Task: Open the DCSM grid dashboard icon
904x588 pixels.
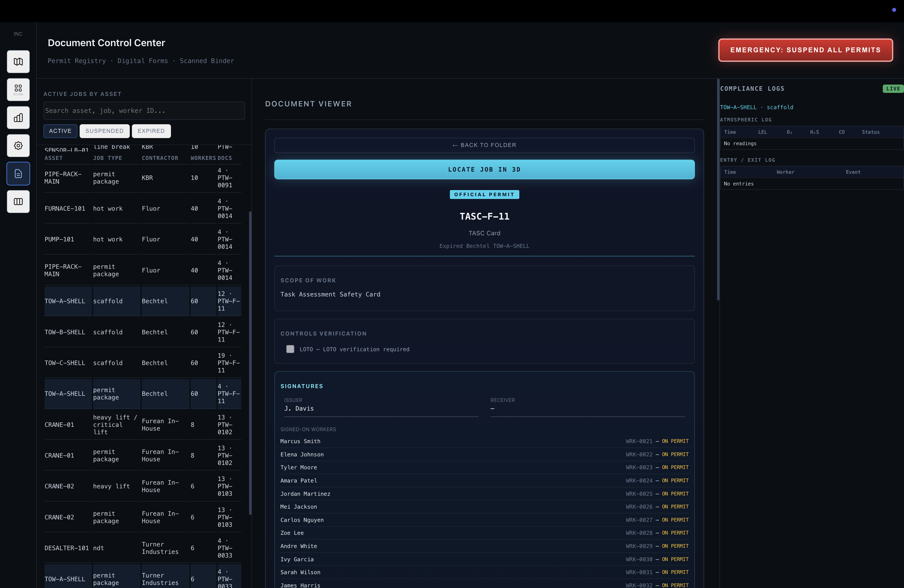Action: tap(18, 89)
